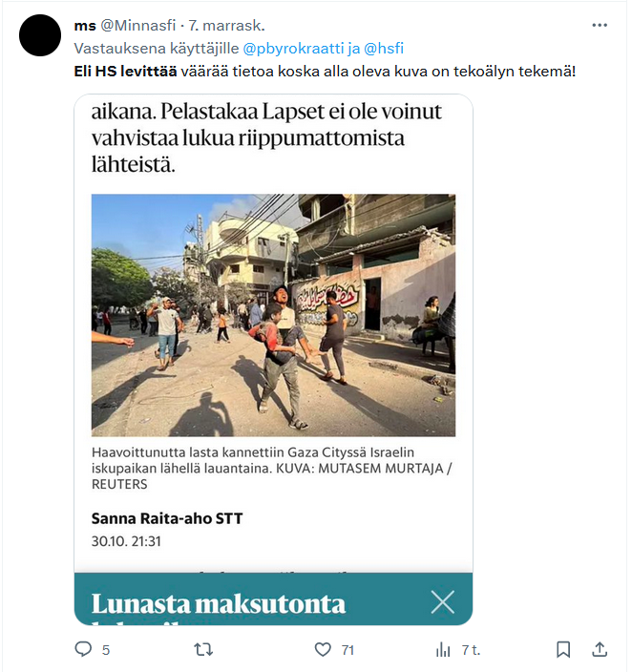
Task: Click the reply count 5
Action: click(106, 650)
